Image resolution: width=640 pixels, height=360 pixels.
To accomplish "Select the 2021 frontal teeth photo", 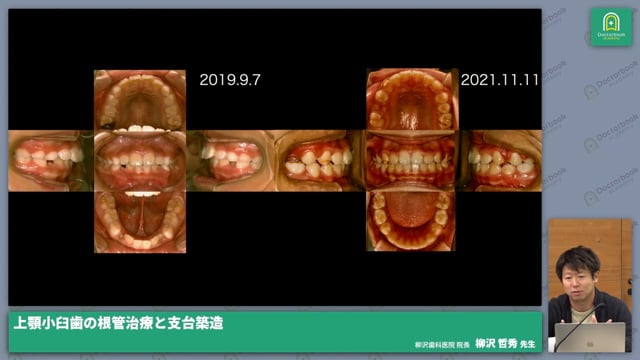I will [x=411, y=161].
